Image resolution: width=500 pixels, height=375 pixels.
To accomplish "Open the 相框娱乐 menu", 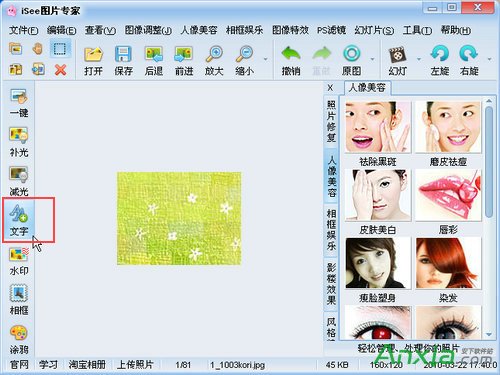I will pyautogui.click(x=244, y=30).
